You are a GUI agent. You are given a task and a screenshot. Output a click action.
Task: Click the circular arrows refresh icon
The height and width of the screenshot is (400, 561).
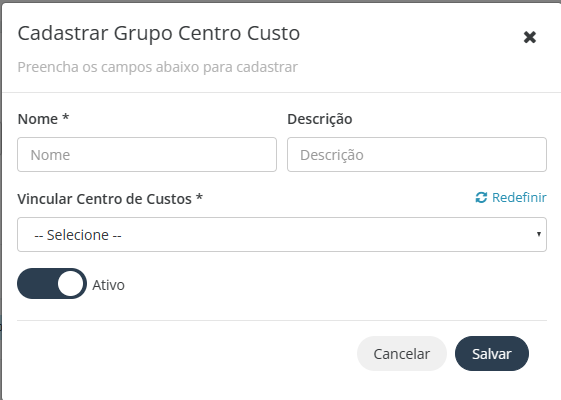point(481,197)
